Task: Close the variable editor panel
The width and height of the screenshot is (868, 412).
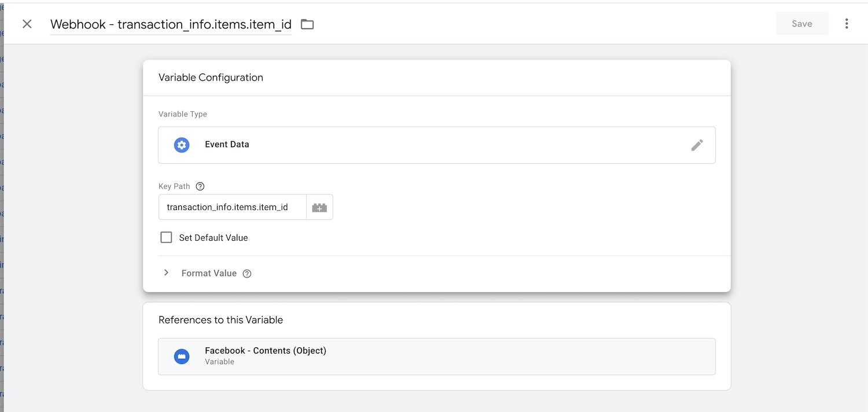Action: click(27, 24)
